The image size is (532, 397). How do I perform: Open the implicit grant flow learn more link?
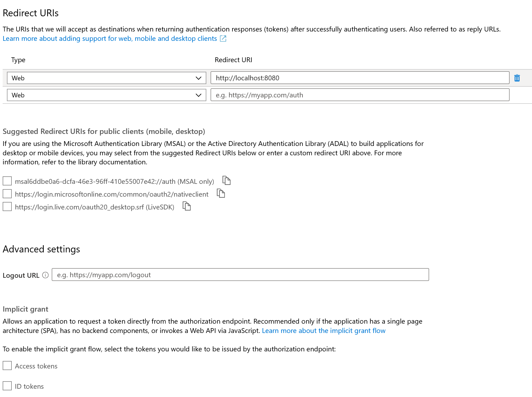[324, 331]
